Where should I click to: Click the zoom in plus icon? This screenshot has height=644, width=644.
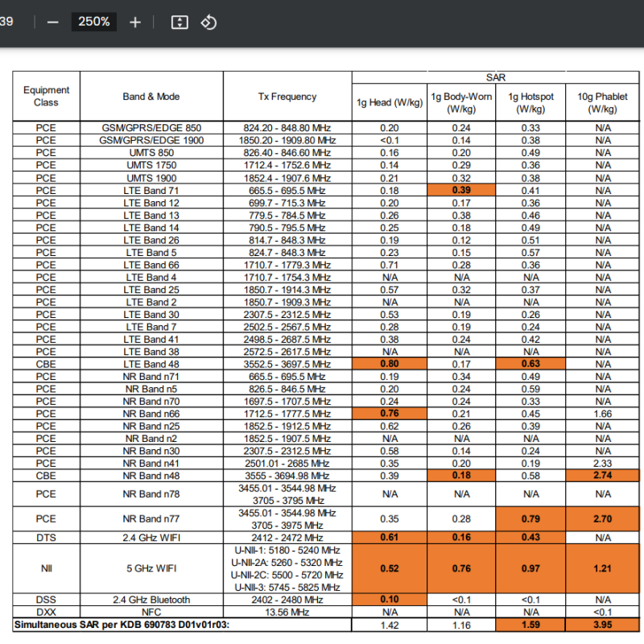(x=135, y=22)
